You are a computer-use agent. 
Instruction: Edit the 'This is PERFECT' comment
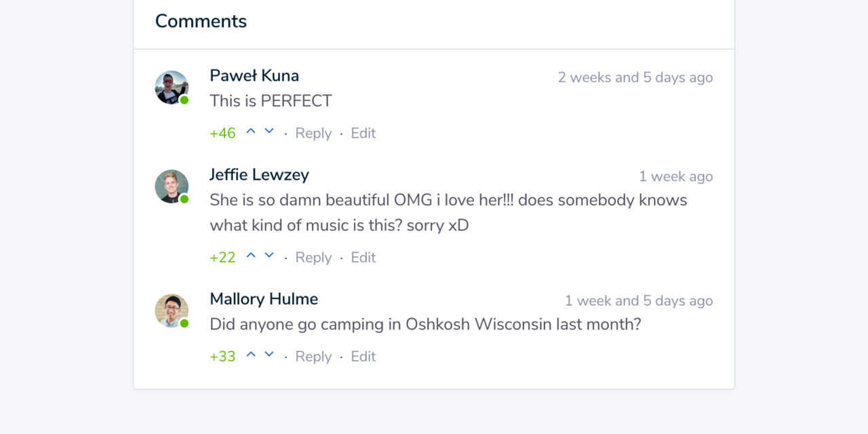[363, 134]
